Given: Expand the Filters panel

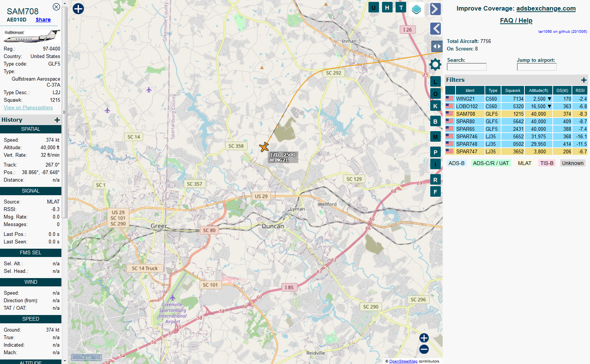Looking at the screenshot, I should click(584, 80).
